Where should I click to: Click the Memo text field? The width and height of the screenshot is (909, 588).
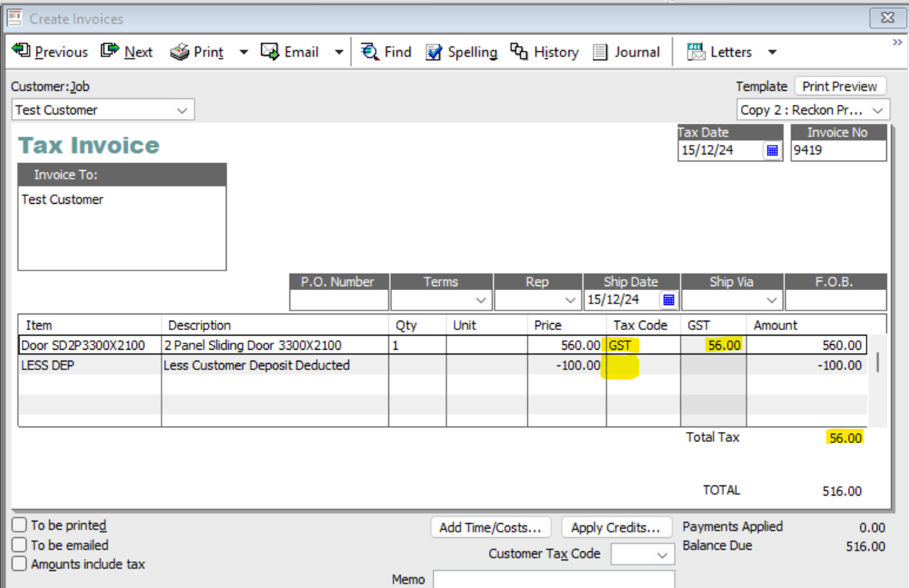554,579
